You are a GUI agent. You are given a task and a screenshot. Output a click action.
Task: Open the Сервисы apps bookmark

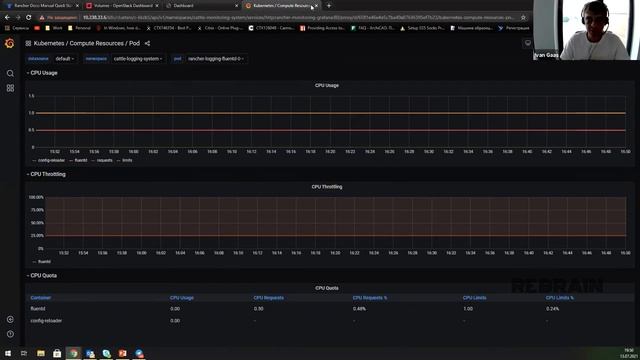[x=17, y=28]
